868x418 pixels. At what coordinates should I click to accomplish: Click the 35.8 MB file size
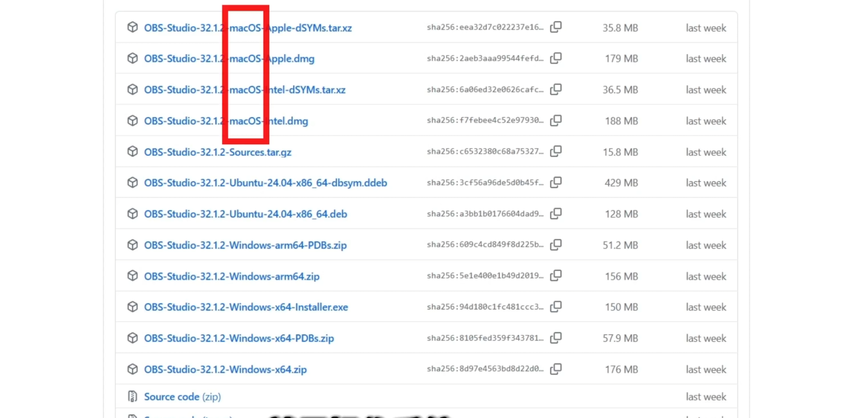(621, 28)
